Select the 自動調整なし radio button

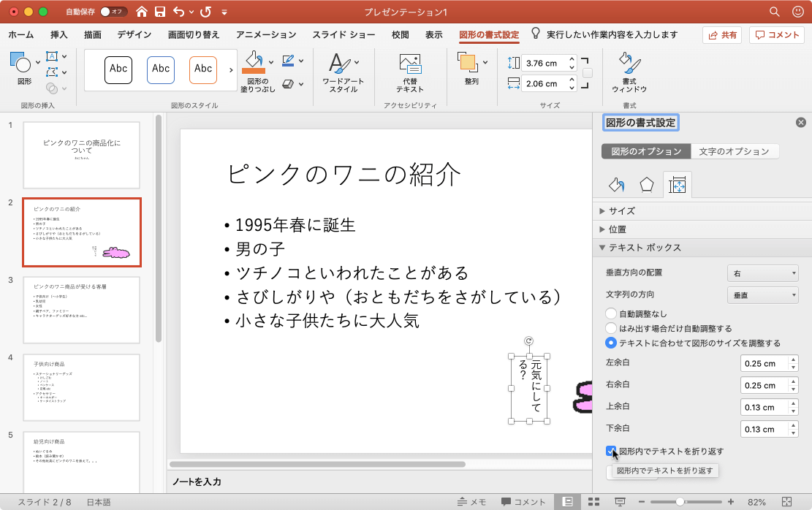612,314
